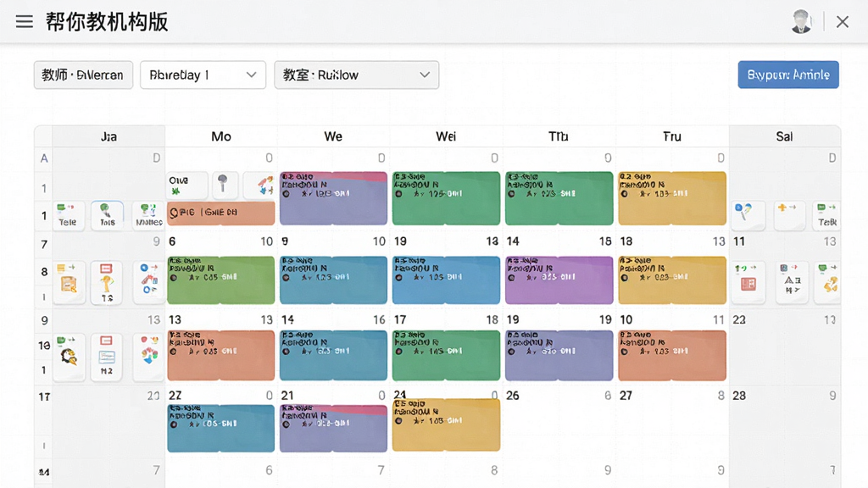
Task: Open the red grid icon card
Action: pos(748,282)
